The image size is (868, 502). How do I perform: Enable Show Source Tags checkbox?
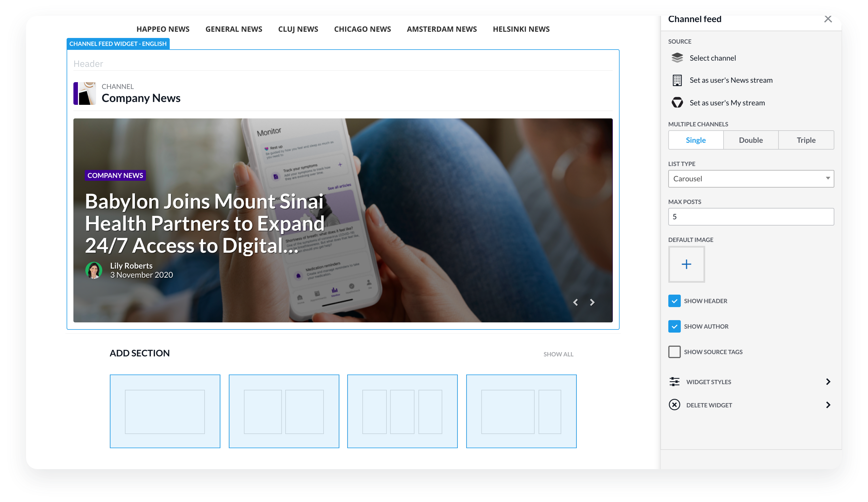click(674, 352)
